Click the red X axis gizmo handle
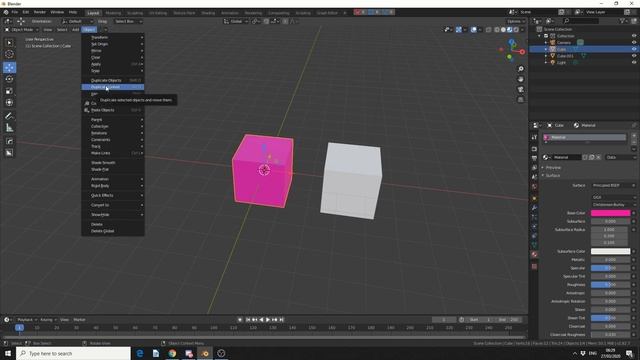The height and width of the screenshot is (360, 640). [522, 52]
